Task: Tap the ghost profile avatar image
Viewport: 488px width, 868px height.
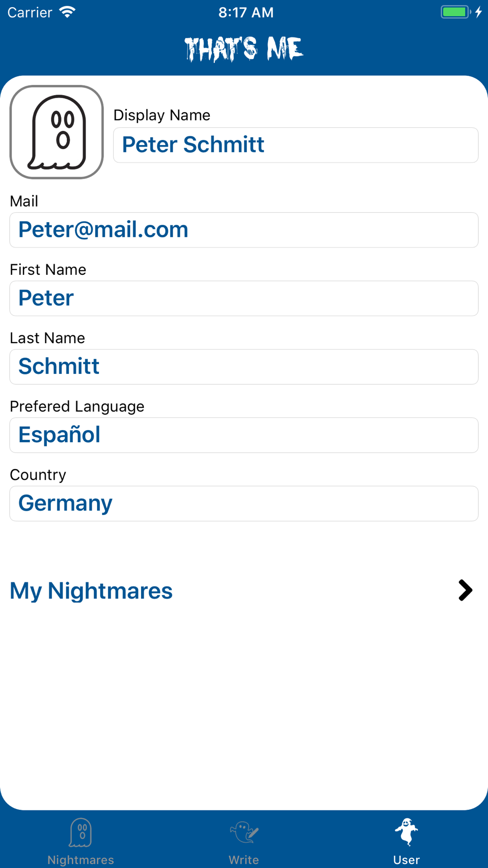Action: coord(57,132)
